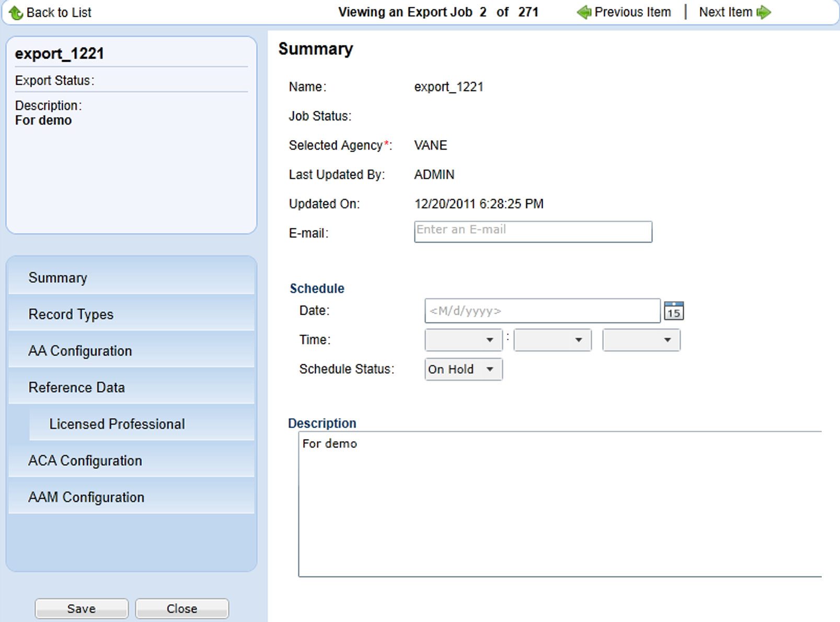This screenshot has height=622, width=840.
Task: Open the Time minute dropdown
Action: 553,340
